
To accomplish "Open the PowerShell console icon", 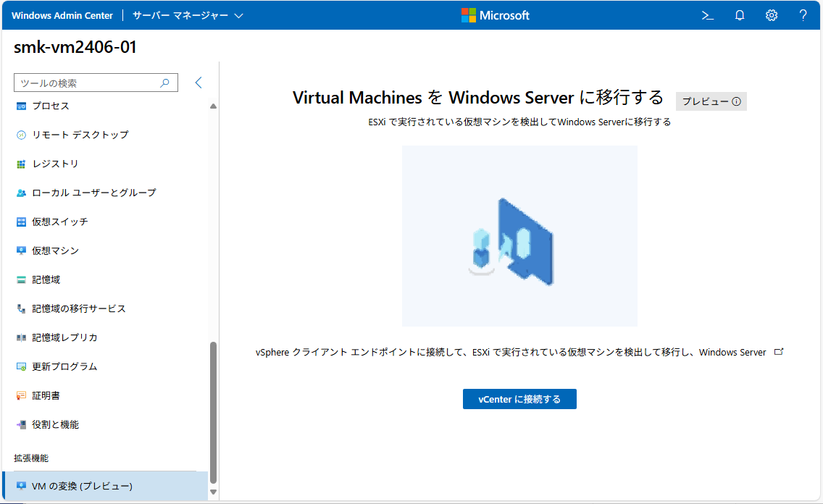I will (707, 14).
